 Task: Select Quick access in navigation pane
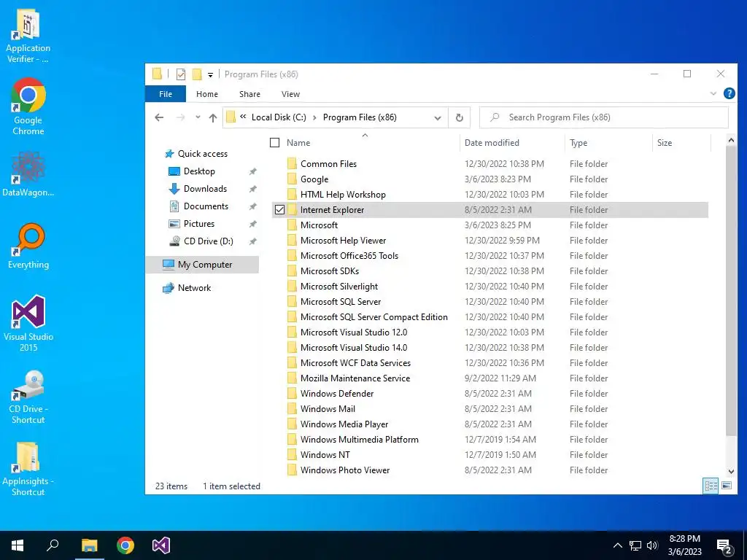click(x=196, y=154)
